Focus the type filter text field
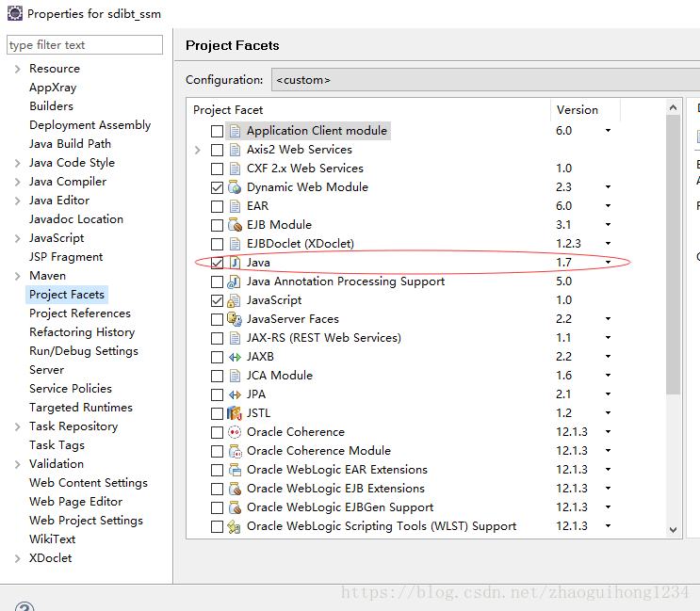Viewport: 700px width, 611px height. [85, 45]
